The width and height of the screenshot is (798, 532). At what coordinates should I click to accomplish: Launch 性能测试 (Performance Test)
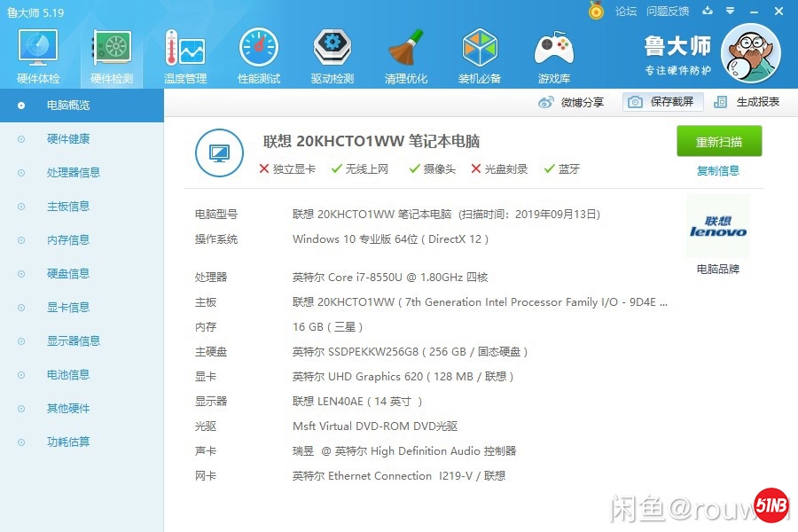point(258,53)
